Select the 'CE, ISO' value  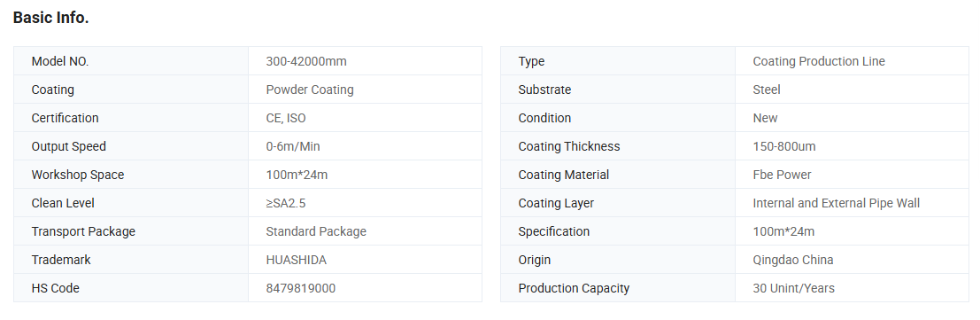pyautogui.click(x=286, y=118)
